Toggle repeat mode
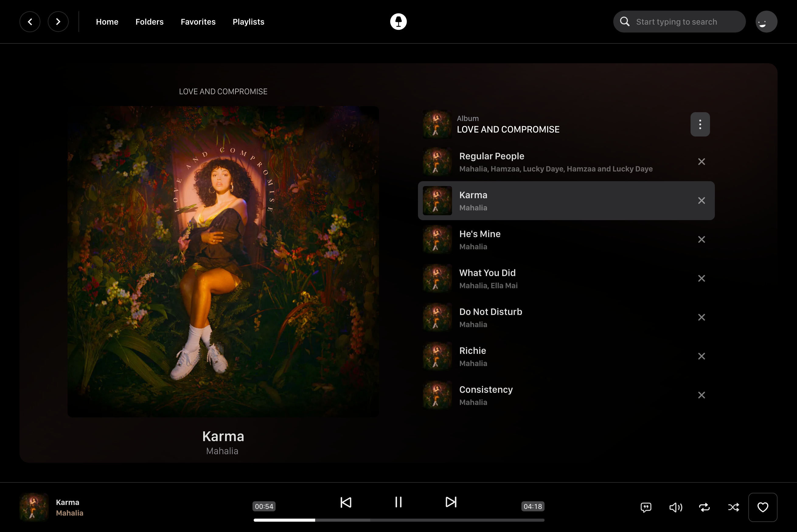This screenshot has height=532, width=797. pyautogui.click(x=704, y=507)
